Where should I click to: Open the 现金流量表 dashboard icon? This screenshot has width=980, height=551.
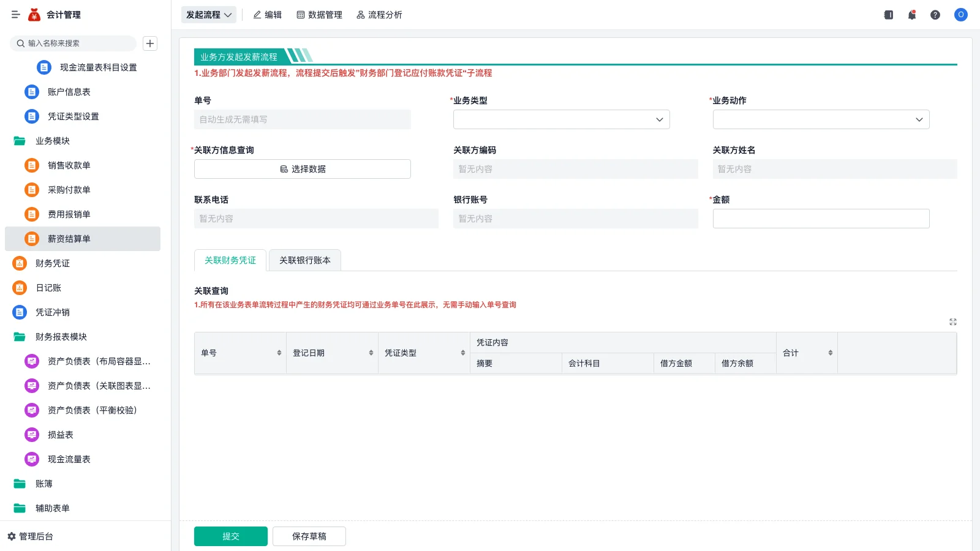click(32, 459)
